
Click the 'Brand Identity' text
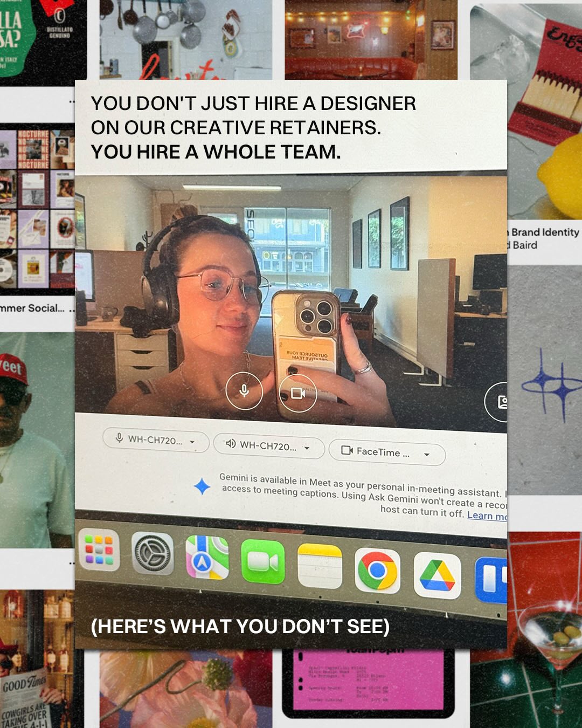click(545, 232)
